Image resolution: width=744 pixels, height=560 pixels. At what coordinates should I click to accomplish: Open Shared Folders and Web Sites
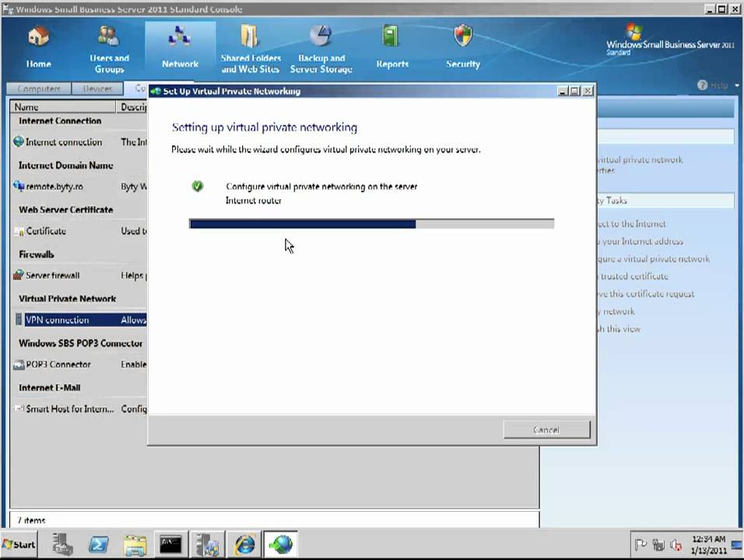point(251,49)
